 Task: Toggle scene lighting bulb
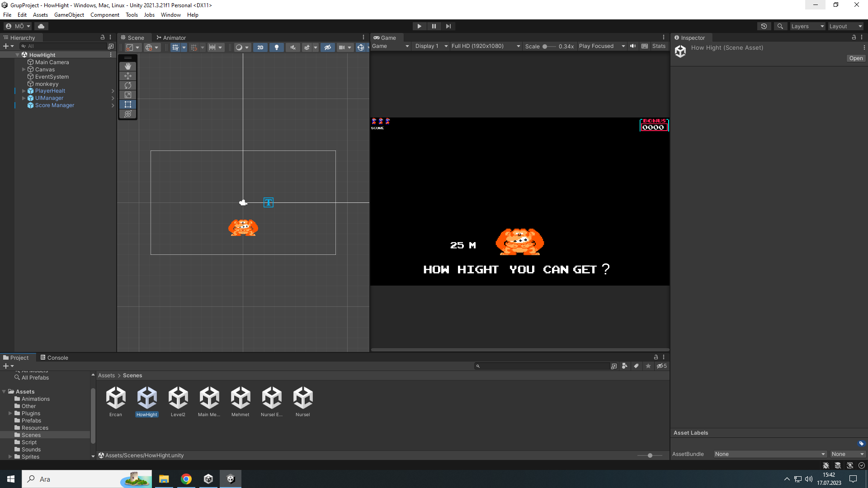point(277,47)
